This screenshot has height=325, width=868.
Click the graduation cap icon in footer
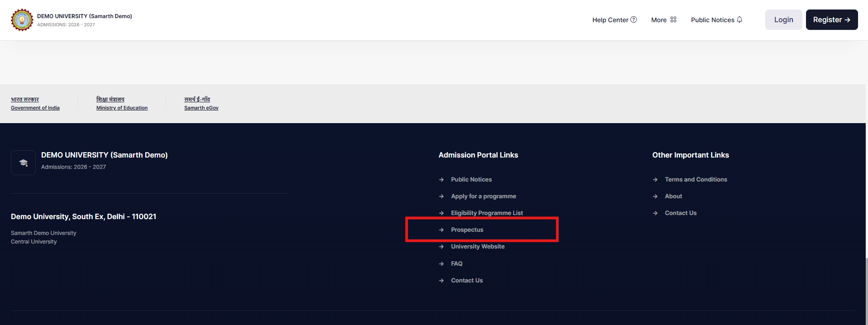click(23, 162)
